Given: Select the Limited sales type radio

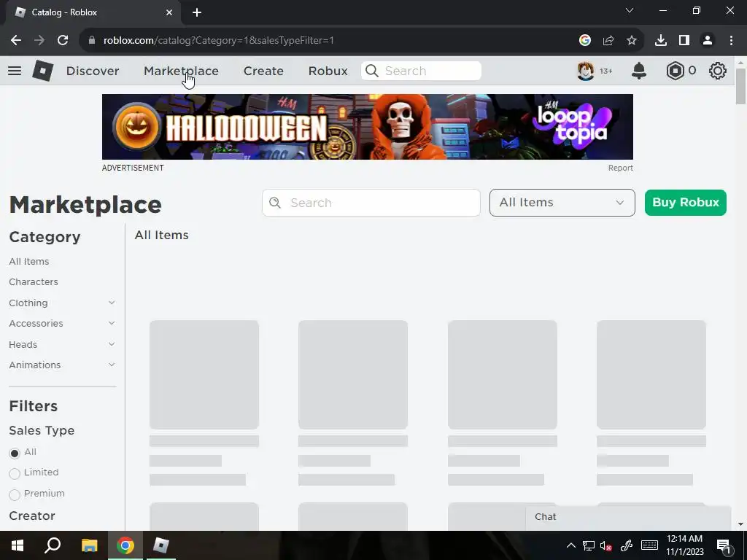Looking at the screenshot, I should 15,473.
